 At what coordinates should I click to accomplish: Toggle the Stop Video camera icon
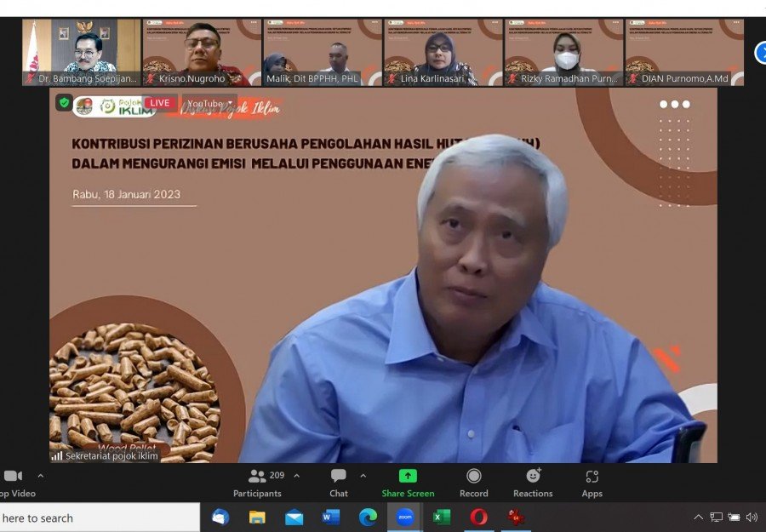coord(13,476)
